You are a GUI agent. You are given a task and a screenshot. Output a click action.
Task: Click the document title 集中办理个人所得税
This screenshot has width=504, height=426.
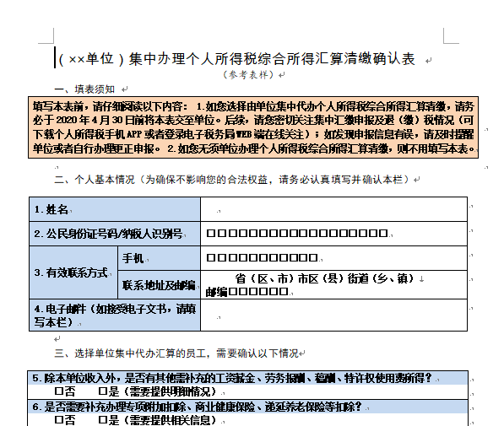pyautogui.click(x=237, y=59)
